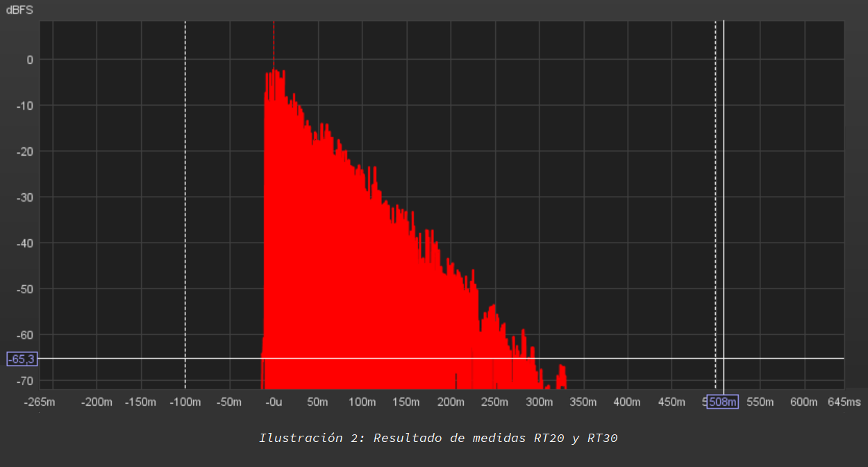Click the -50 label on the dBFS axis

click(x=25, y=289)
